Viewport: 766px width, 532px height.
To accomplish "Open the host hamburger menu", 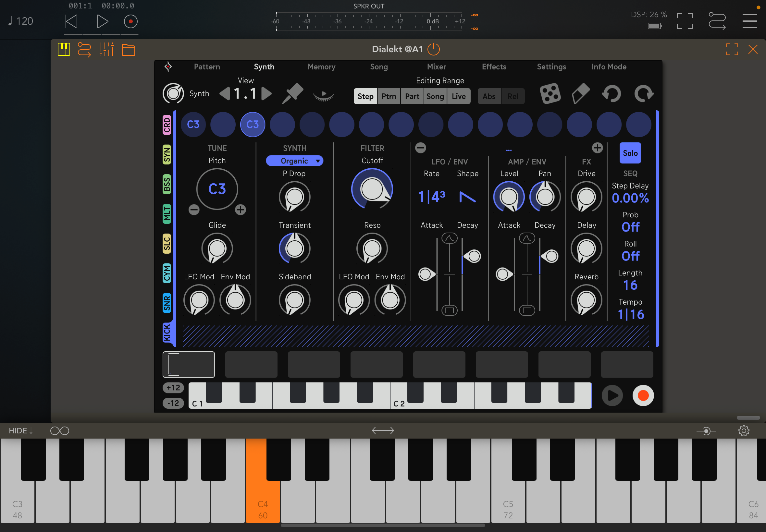I will 749,21.
